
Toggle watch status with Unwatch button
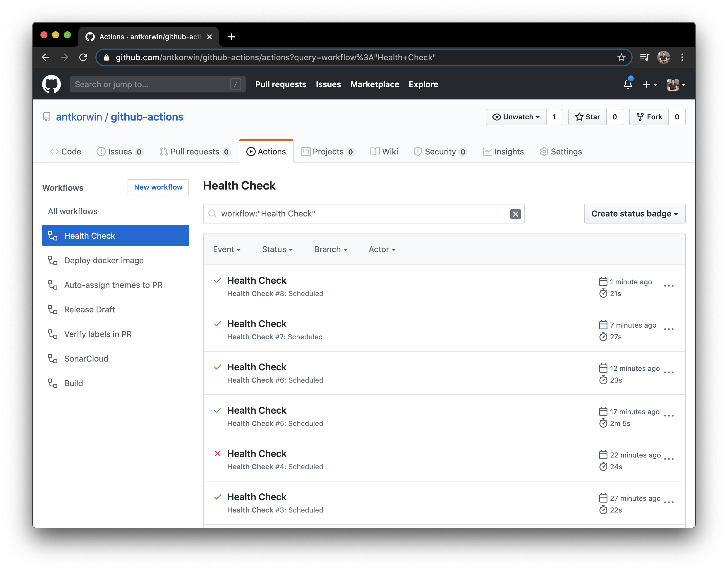[x=515, y=117]
